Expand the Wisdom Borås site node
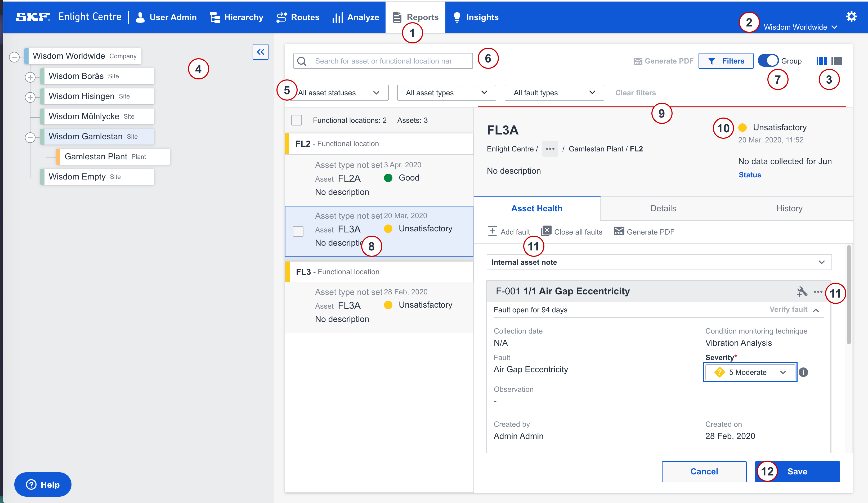The height and width of the screenshot is (503, 868). [x=30, y=77]
